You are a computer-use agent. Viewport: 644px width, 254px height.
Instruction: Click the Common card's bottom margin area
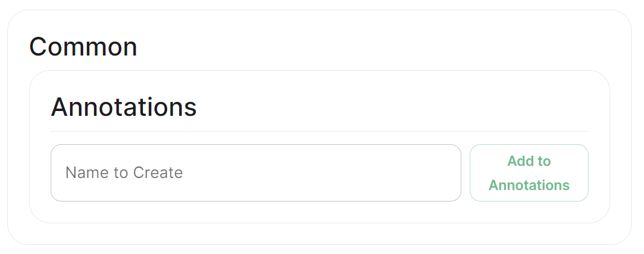320,234
